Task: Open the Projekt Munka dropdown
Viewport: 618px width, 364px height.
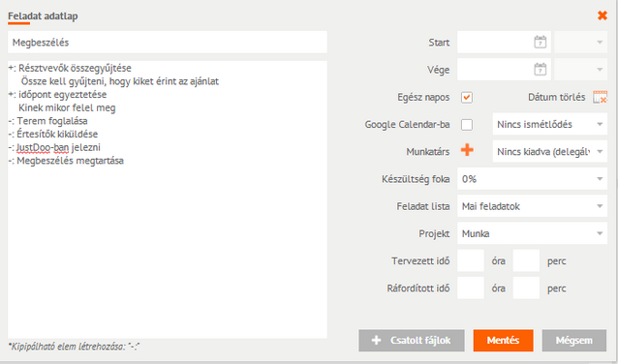Action: [532, 233]
